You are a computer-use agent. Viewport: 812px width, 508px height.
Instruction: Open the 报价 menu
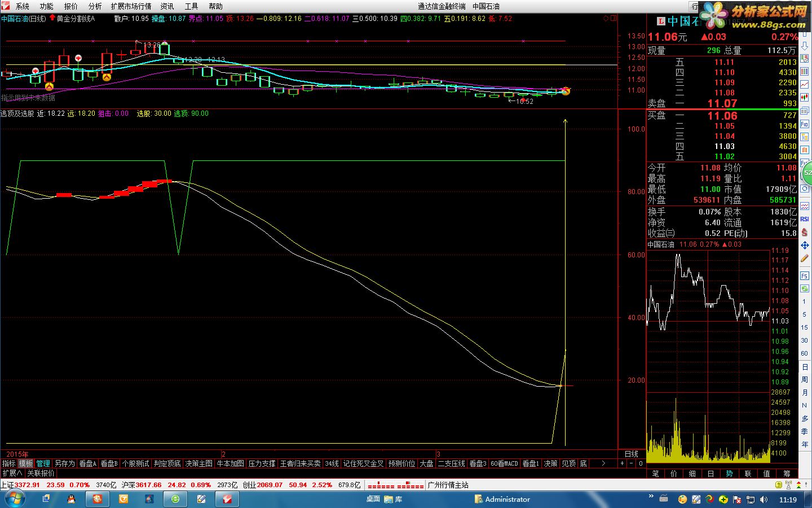pyautogui.click(x=71, y=6)
